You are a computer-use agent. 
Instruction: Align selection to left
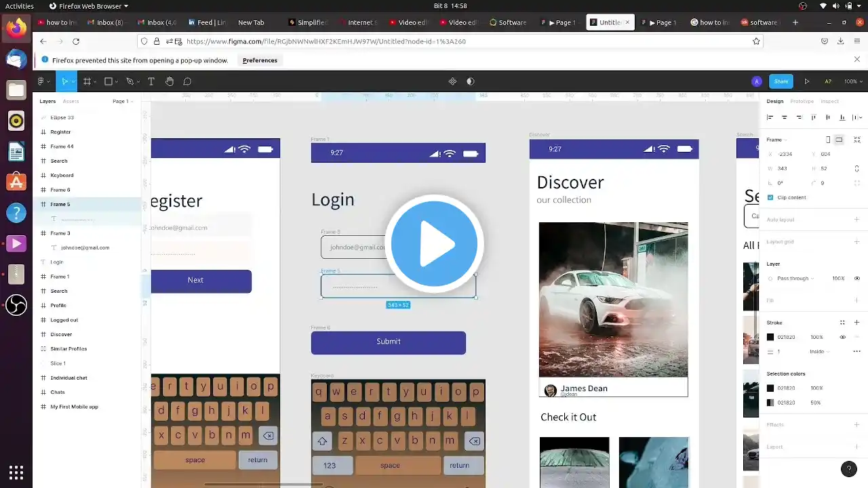pyautogui.click(x=770, y=117)
